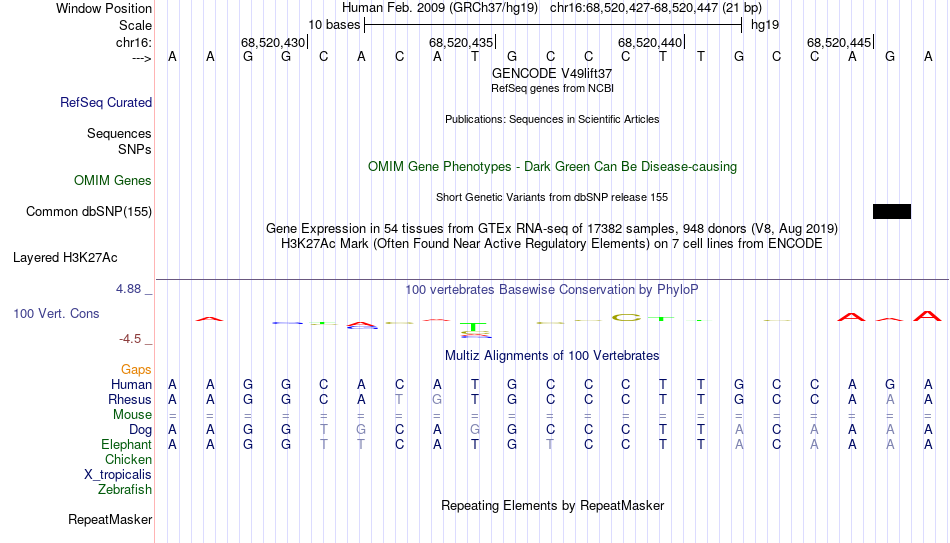Click the 100 vertebrates Basewise Conservation title
This screenshot has width=950, height=543.
point(552,290)
